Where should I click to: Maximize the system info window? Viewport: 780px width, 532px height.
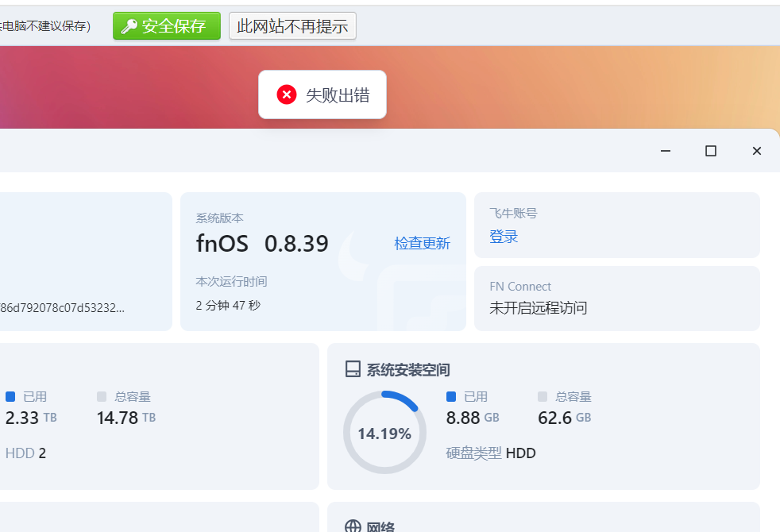coord(711,151)
